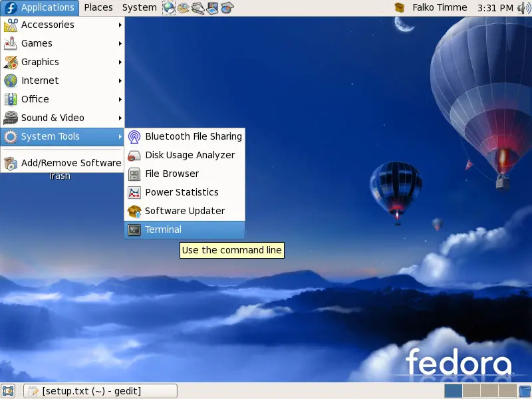Screen dimensions: 532x399
Task: Open the System menu
Action: pyautogui.click(x=139, y=7)
